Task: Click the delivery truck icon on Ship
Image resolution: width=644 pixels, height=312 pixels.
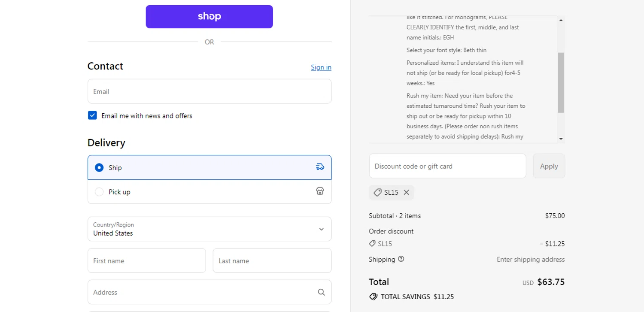Action: tap(320, 167)
